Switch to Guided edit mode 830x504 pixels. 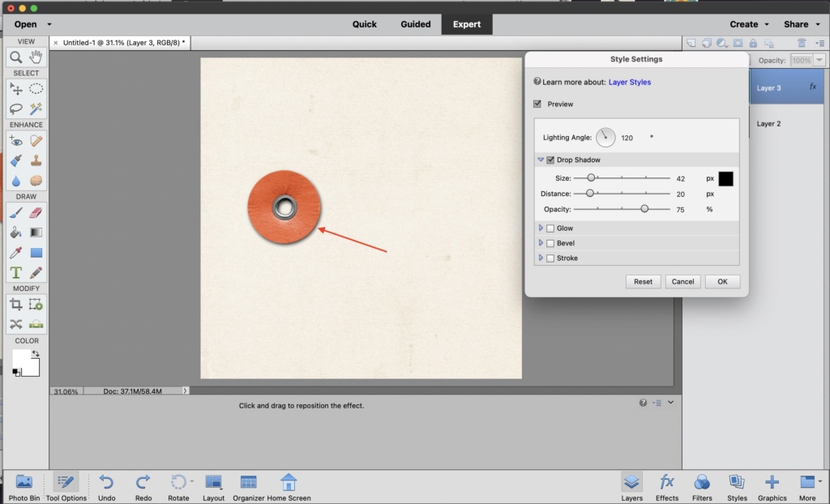[x=416, y=24]
